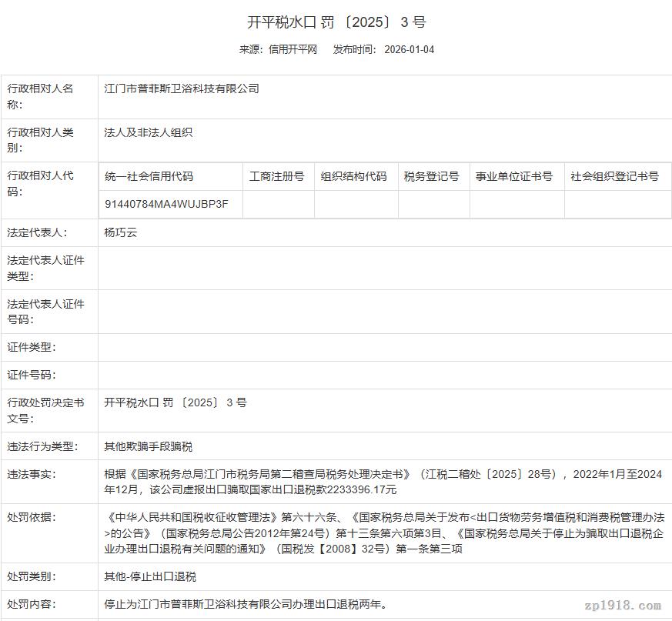672x621 pixels.
Task: Click the 统一社会信用代码 column header
Action: 149,176
